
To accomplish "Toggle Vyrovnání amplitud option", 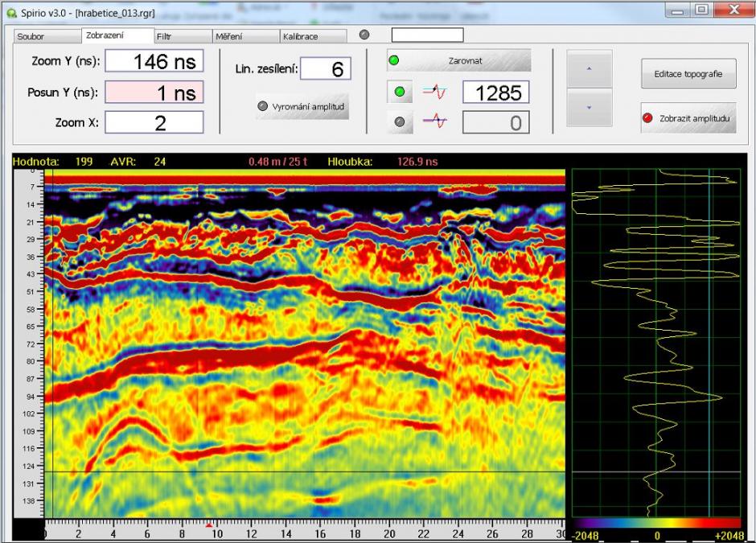I will pyautogui.click(x=302, y=106).
